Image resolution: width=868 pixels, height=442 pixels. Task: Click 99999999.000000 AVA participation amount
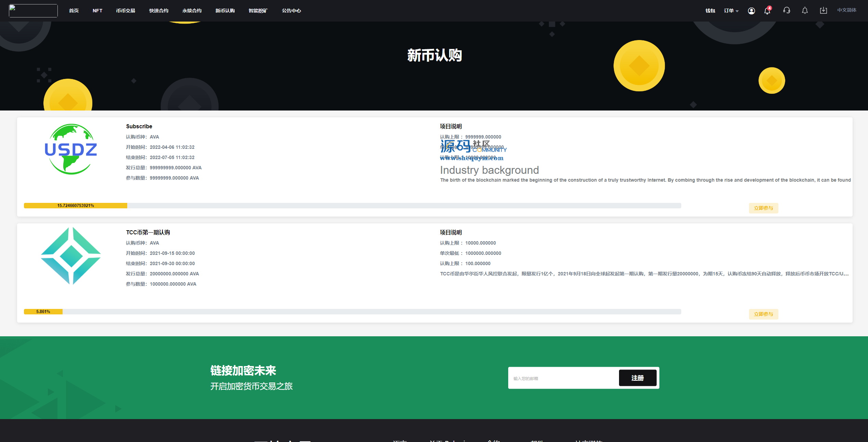[174, 178]
